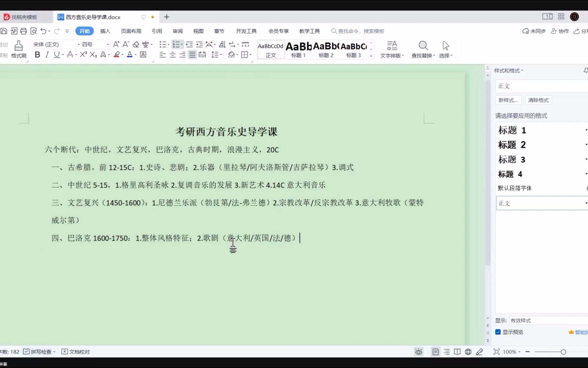Switch to 审阅 tab

178,31
